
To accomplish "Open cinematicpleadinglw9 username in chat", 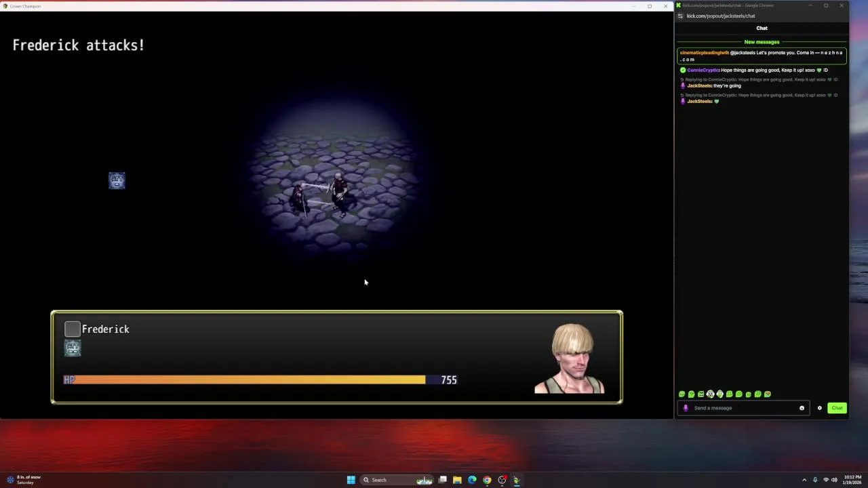I will [704, 53].
